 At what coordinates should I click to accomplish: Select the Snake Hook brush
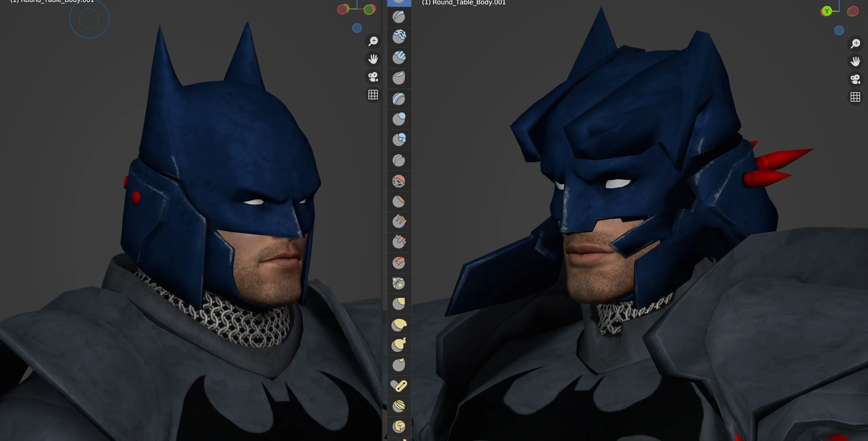pos(399,345)
